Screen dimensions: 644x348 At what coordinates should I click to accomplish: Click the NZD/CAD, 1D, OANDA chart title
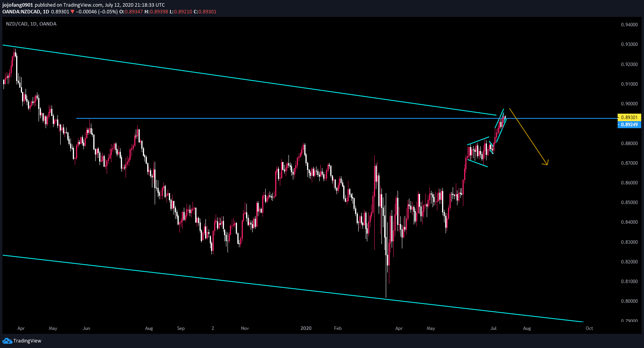click(x=31, y=24)
